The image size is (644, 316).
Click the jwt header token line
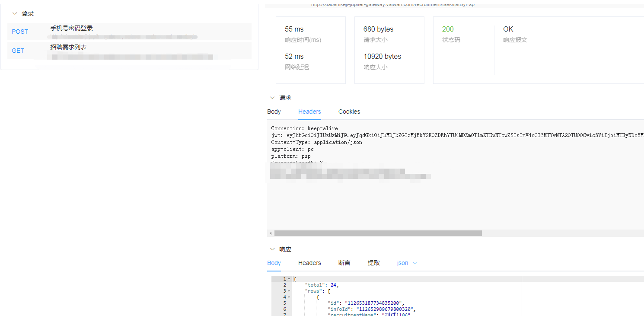457,135
